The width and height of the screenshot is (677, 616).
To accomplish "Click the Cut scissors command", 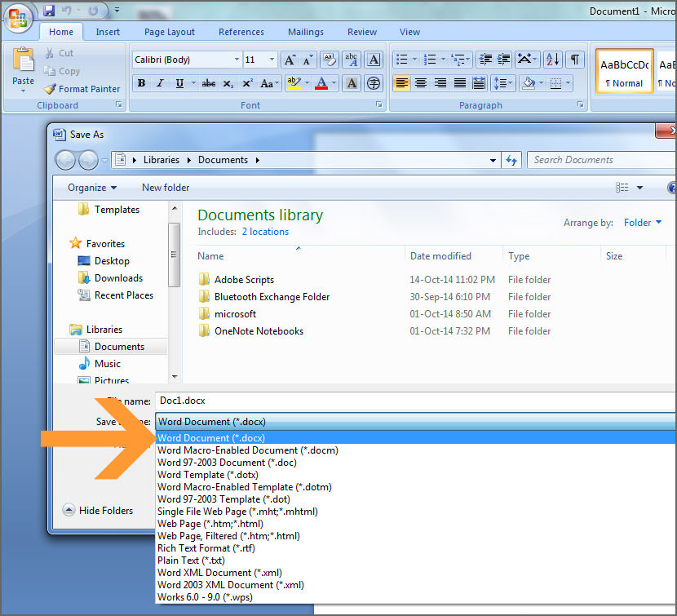I will [60, 53].
